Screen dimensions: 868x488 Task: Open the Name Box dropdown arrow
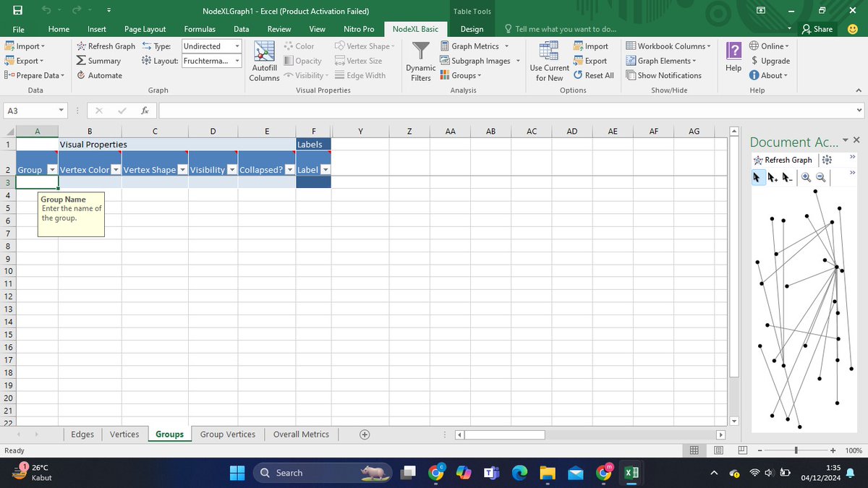61,111
